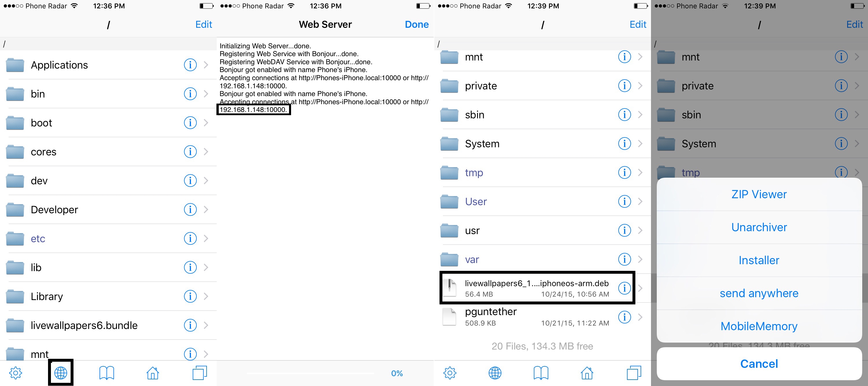Dismiss the action sheet with Cancel
868x386 pixels.
coord(759,364)
